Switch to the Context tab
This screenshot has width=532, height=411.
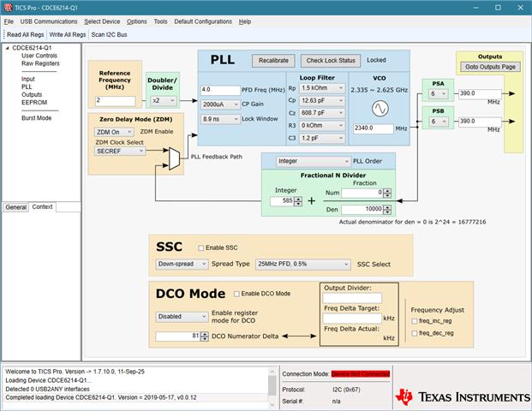[x=43, y=207]
